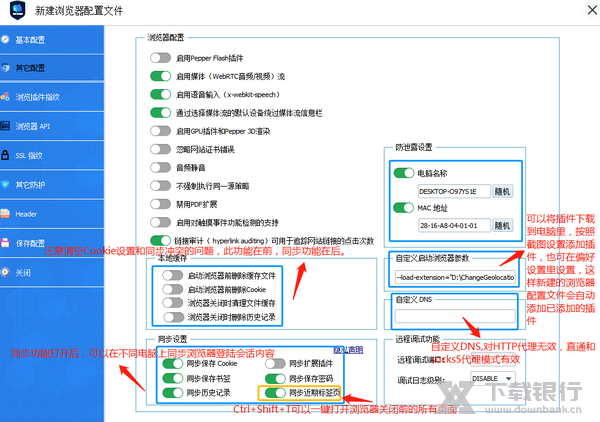
Task: Click the 关闭 sidebar icon
Action: pyautogui.click(x=5, y=272)
